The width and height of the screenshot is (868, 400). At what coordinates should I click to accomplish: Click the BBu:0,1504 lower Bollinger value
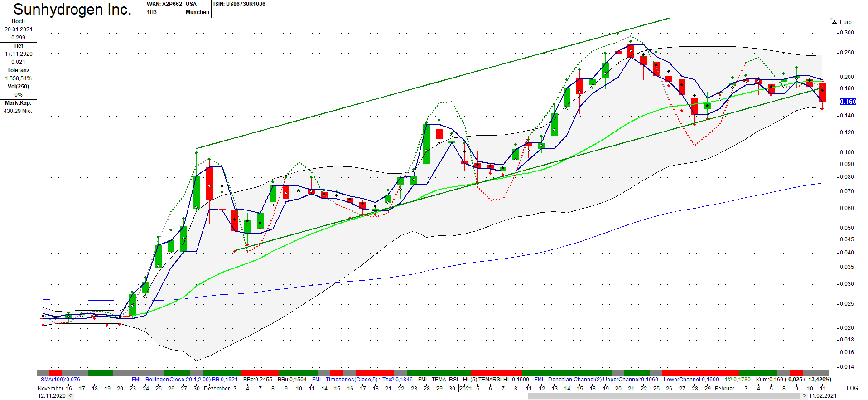click(292, 380)
